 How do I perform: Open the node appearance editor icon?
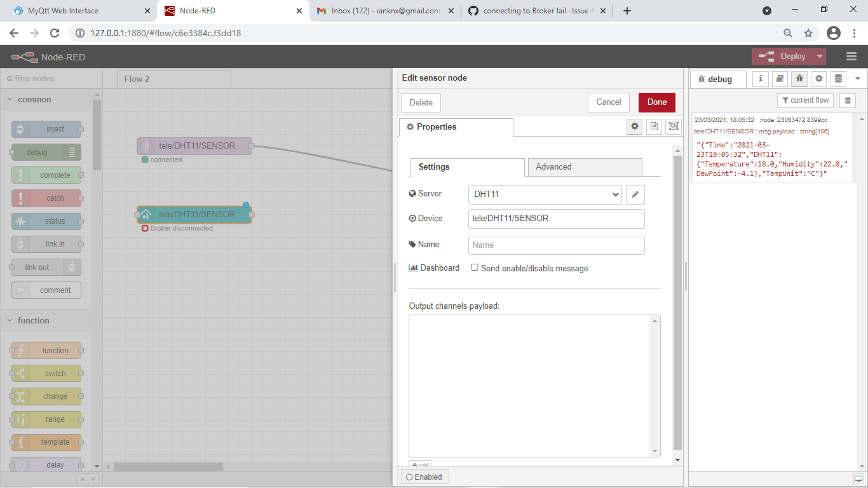click(x=674, y=126)
